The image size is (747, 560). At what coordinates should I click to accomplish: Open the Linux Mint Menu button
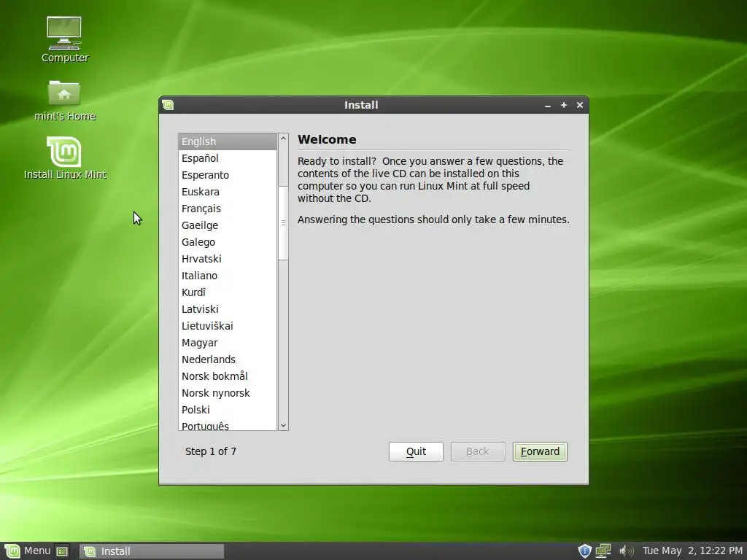[x=27, y=551]
